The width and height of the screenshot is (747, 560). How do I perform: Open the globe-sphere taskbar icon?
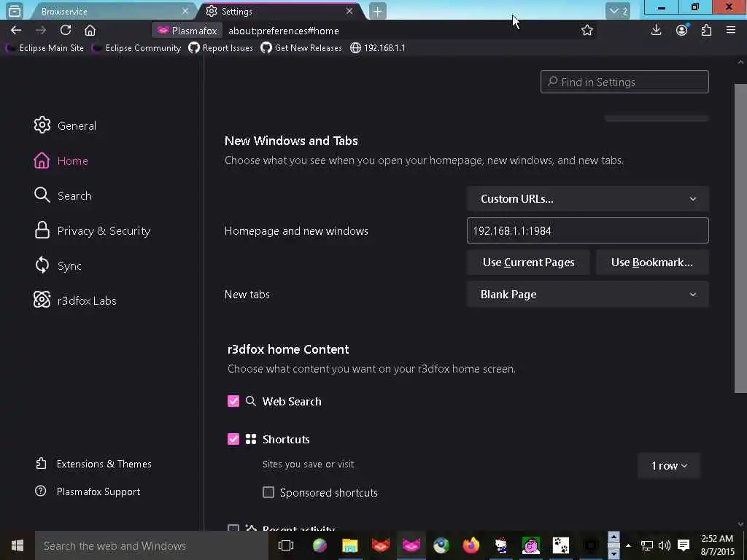(320, 545)
